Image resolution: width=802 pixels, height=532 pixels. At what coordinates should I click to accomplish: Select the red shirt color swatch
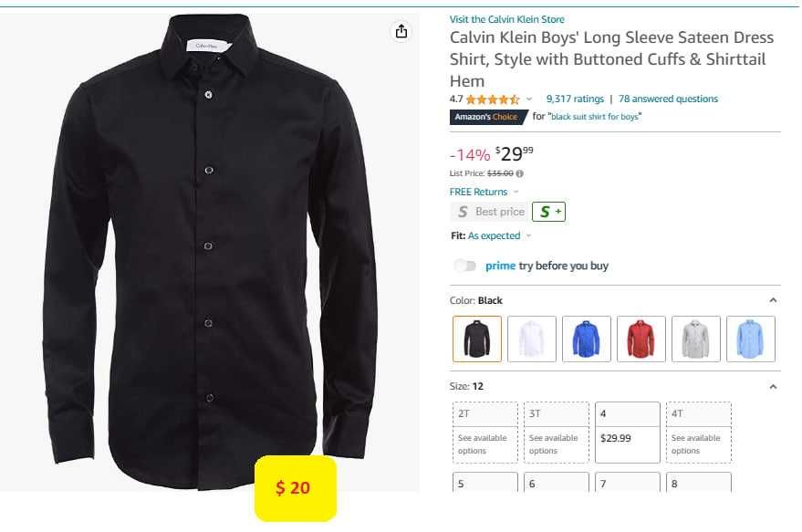coord(641,339)
